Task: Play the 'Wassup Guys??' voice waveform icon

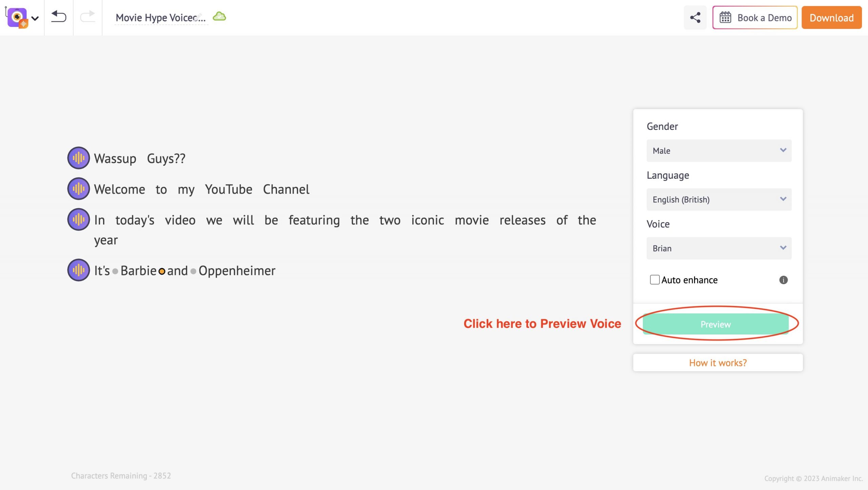Action: coord(78,158)
